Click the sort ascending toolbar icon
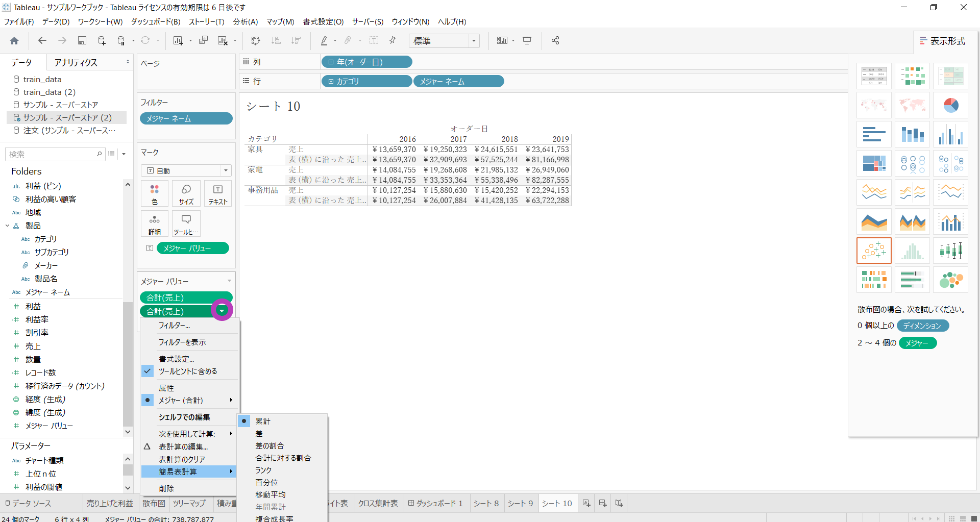The width and height of the screenshot is (980, 522). 276,41
